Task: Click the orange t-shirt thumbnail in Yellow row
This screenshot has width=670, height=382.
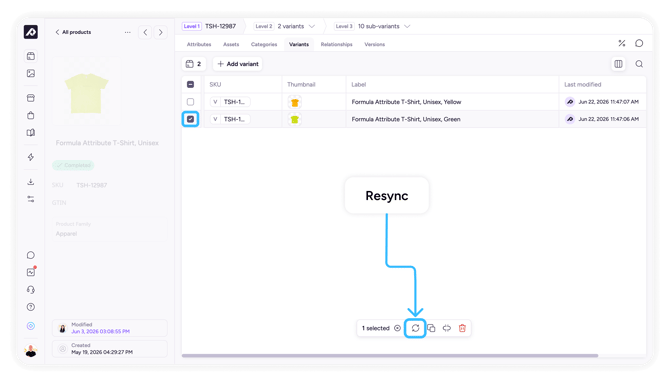Action: (x=294, y=102)
